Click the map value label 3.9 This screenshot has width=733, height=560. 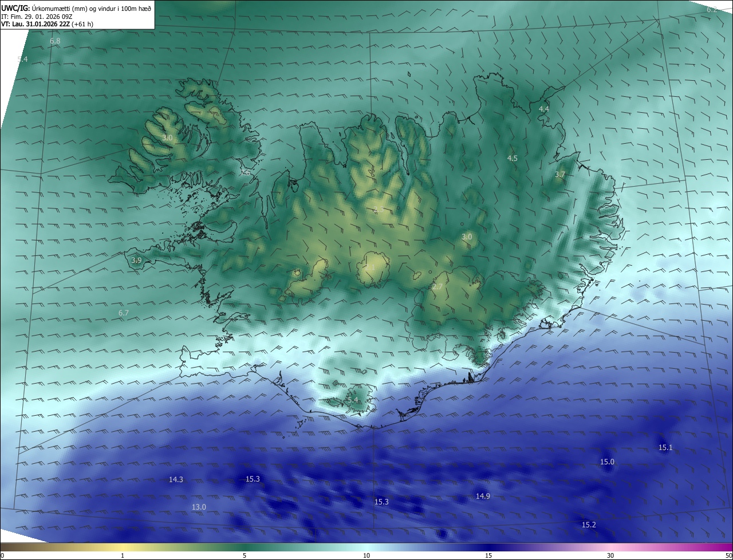tap(136, 261)
